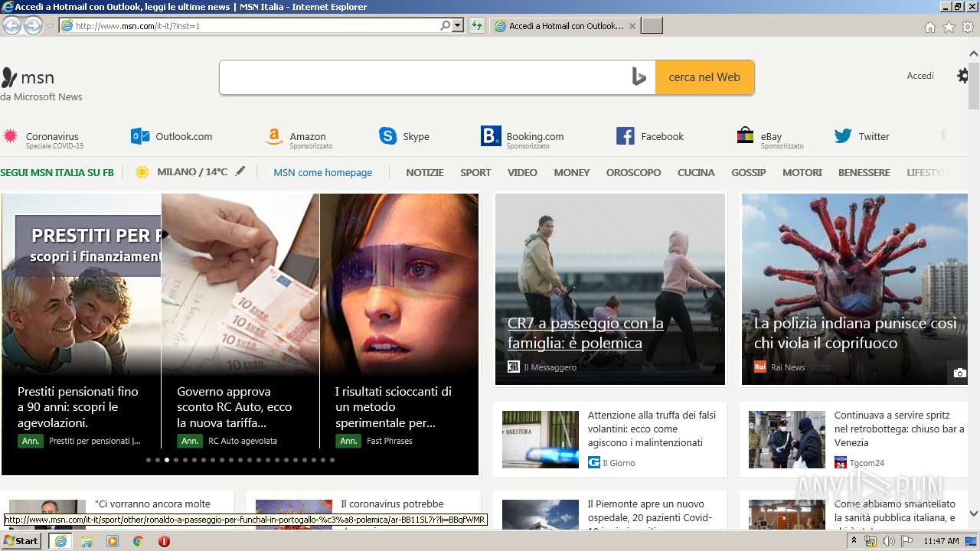This screenshot has height=551, width=980.
Task: Open the Outlook.com shortcut
Action: [171, 136]
